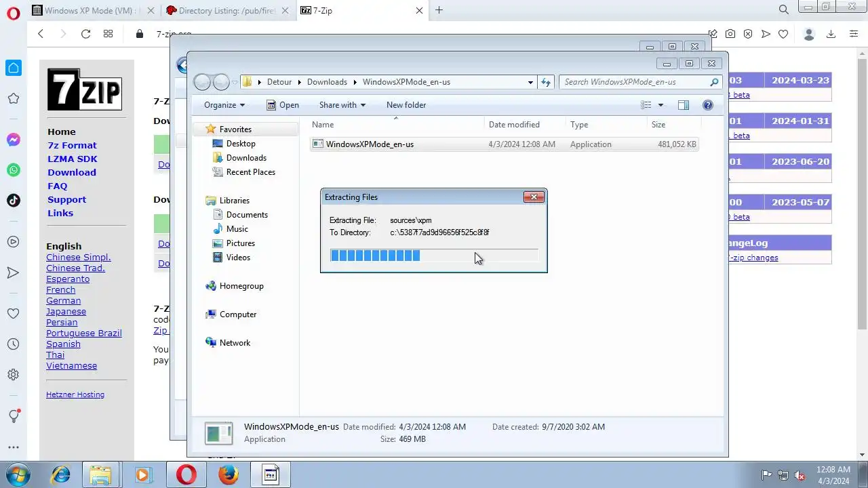This screenshot has width=868, height=488.
Task: Open TikTok in Opera sidebar
Action: (13, 200)
